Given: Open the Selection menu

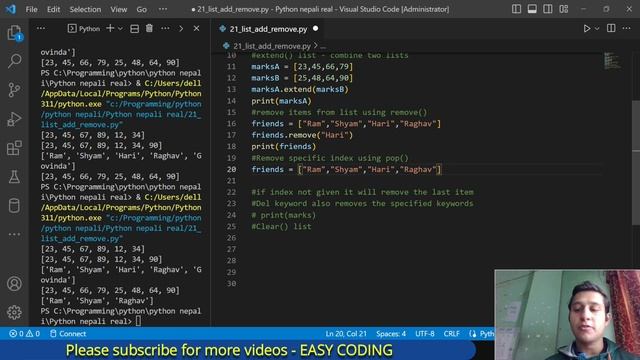Looking at the screenshot, I should pos(85,9).
